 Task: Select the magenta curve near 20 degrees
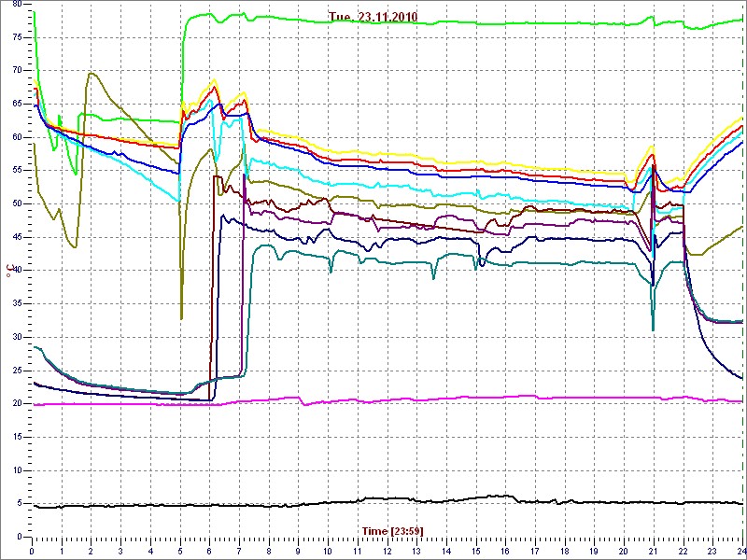click(x=373, y=400)
